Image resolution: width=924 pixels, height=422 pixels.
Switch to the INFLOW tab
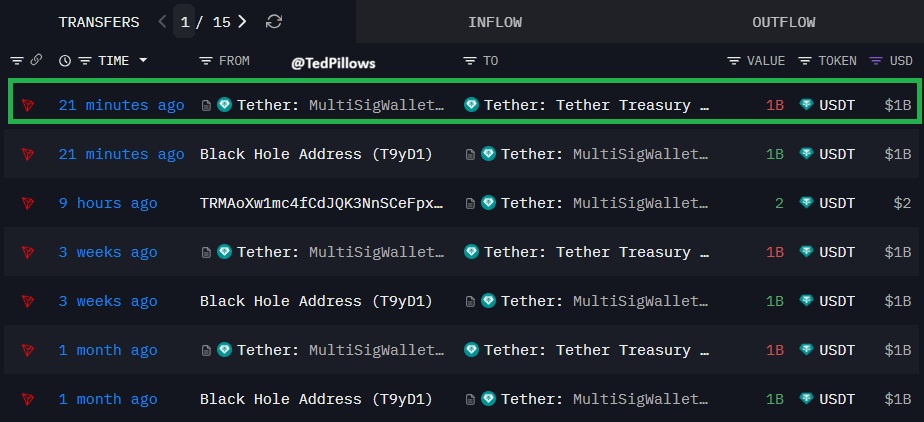(495, 22)
